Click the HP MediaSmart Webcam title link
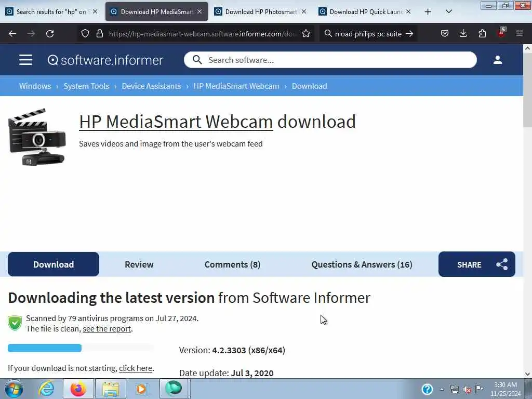 coord(176,122)
